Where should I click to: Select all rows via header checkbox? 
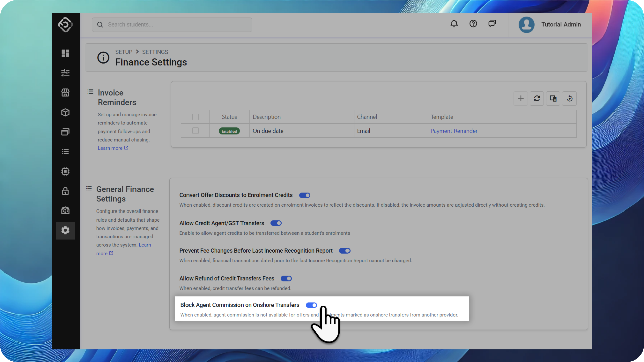(x=195, y=117)
